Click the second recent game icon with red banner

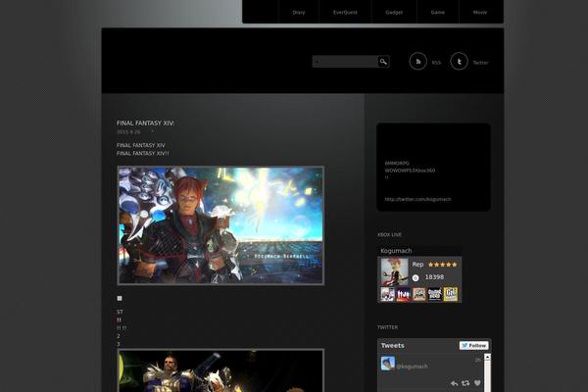tap(403, 294)
